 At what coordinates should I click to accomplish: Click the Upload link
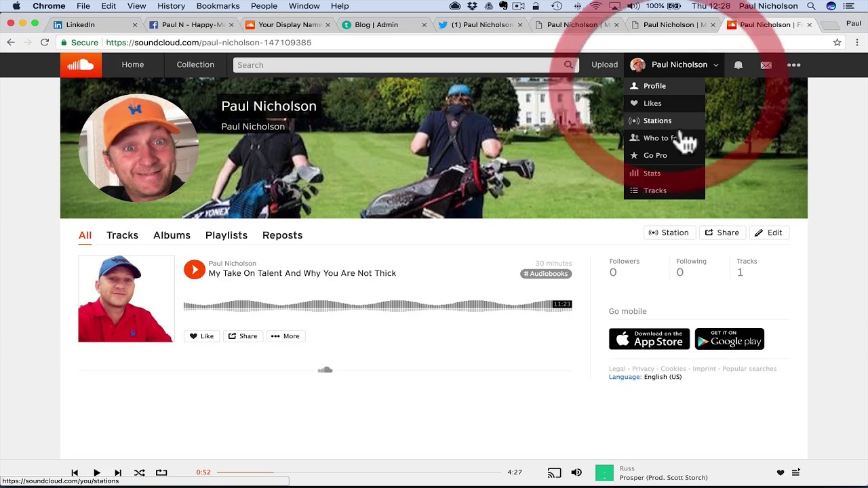604,65
